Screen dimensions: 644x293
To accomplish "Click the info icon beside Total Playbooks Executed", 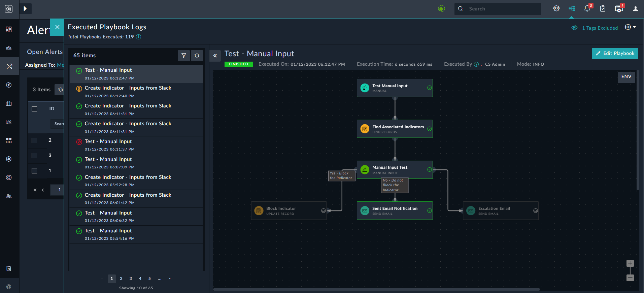I will click(138, 37).
